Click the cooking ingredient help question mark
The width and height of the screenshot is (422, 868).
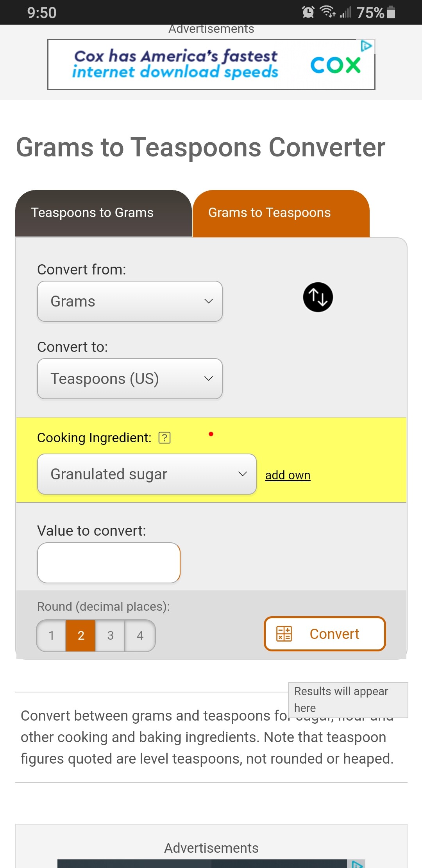(x=165, y=438)
